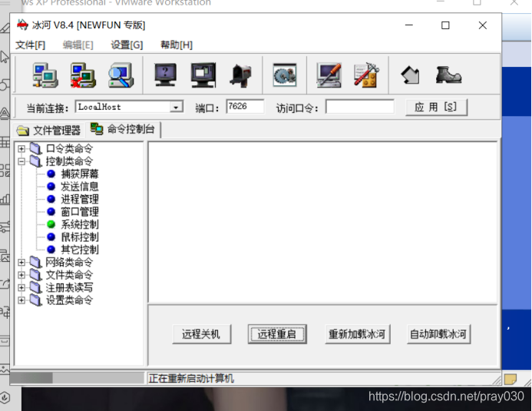532x411 pixels.
Task: Click the auto search computer magnifier icon
Action: point(121,75)
